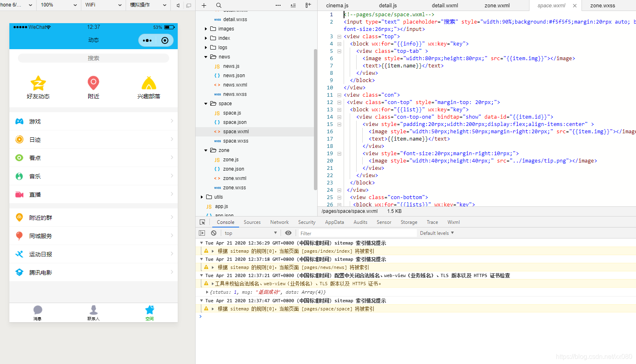Tap the 音乐 music icon
Viewport: 636px width, 364px height.
[x=19, y=176]
